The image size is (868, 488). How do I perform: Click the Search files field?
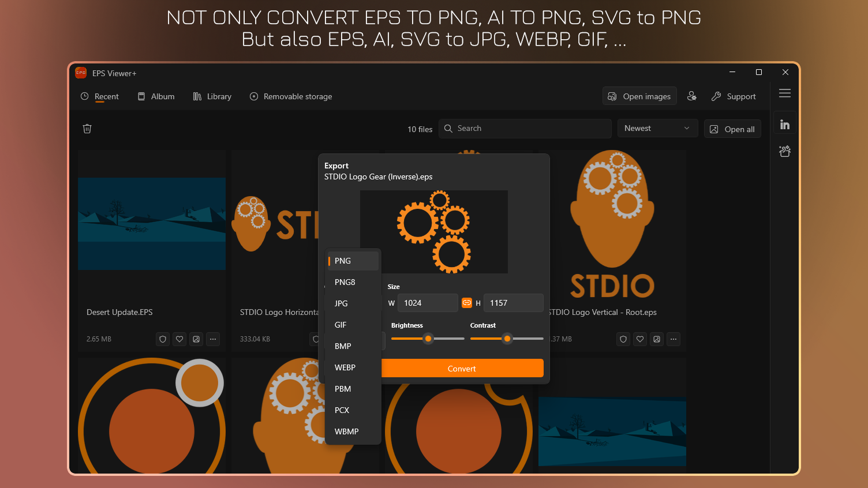(525, 128)
